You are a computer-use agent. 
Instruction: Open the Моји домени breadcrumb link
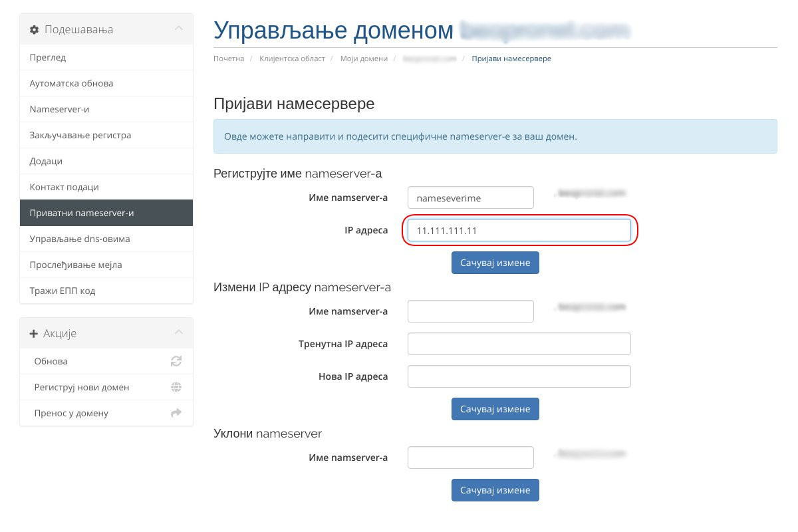coord(364,59)
